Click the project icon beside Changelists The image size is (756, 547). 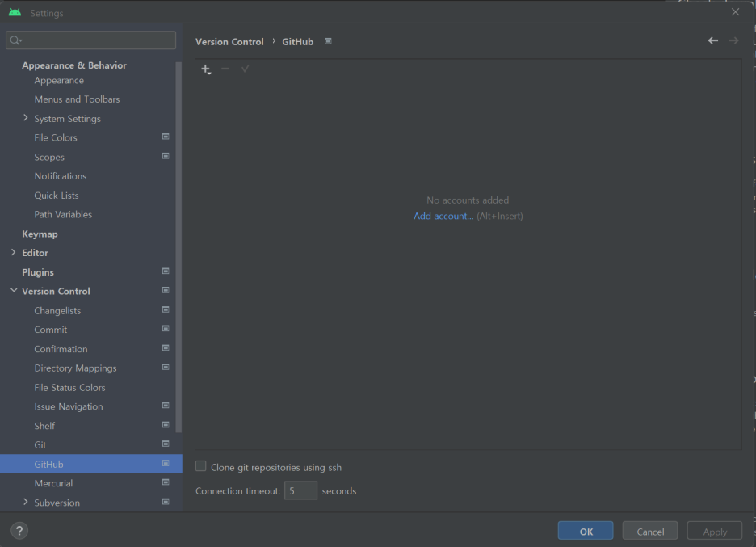[x=166, y=309]
